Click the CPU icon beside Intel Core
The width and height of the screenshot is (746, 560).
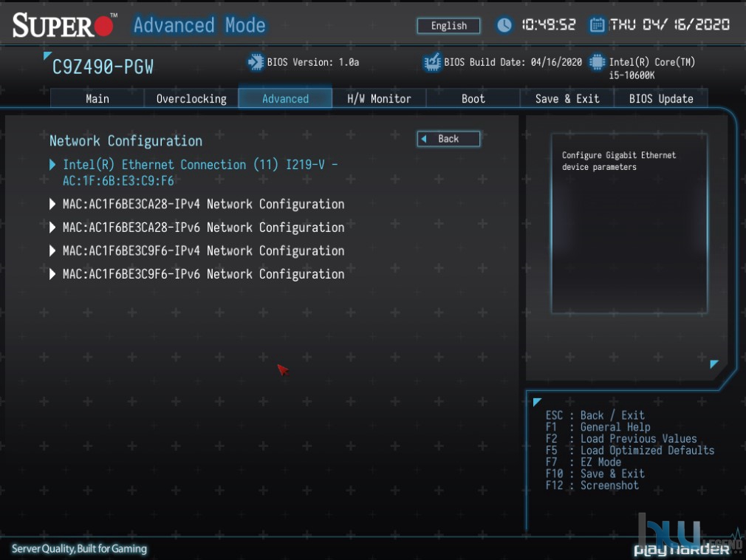(x=597, y=62)
